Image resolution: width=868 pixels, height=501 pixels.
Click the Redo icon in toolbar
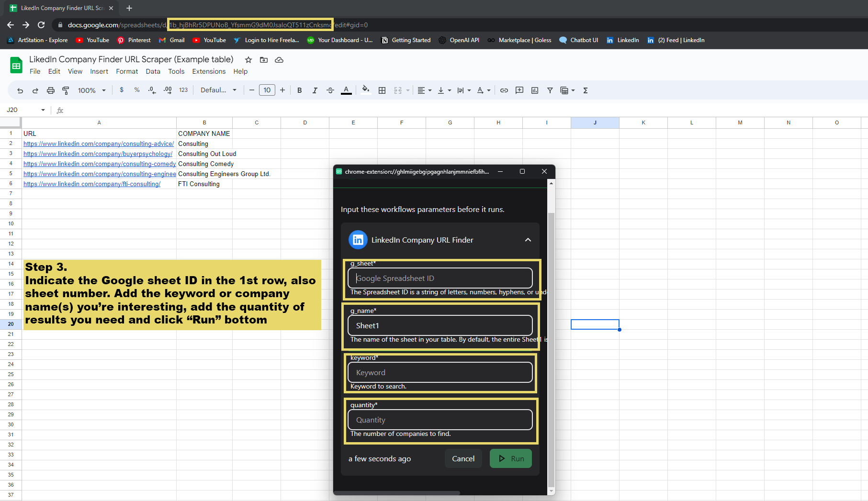[x=35, y=90]
